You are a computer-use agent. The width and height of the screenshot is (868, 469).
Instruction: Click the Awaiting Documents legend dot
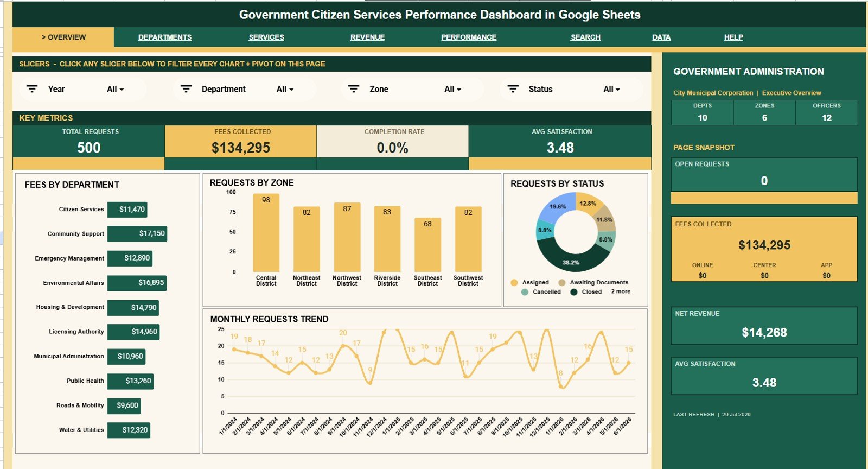point(562,282)
